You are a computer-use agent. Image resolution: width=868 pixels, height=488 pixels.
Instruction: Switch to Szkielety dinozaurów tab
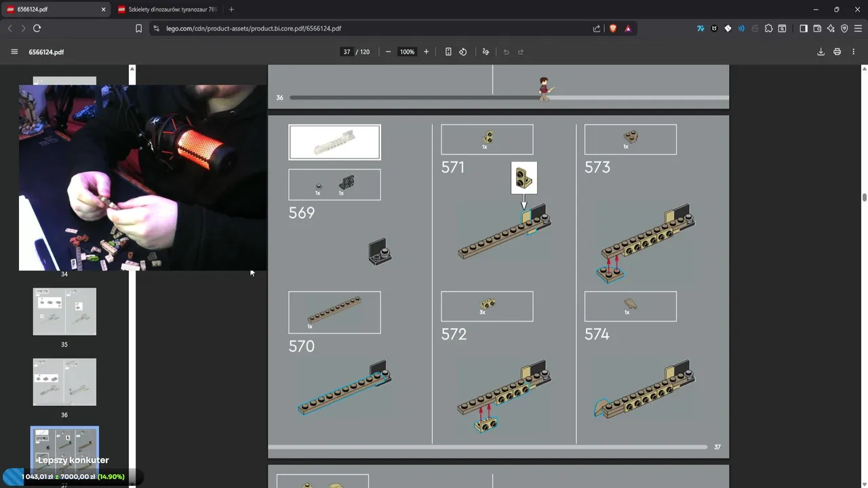pos(167,9)
